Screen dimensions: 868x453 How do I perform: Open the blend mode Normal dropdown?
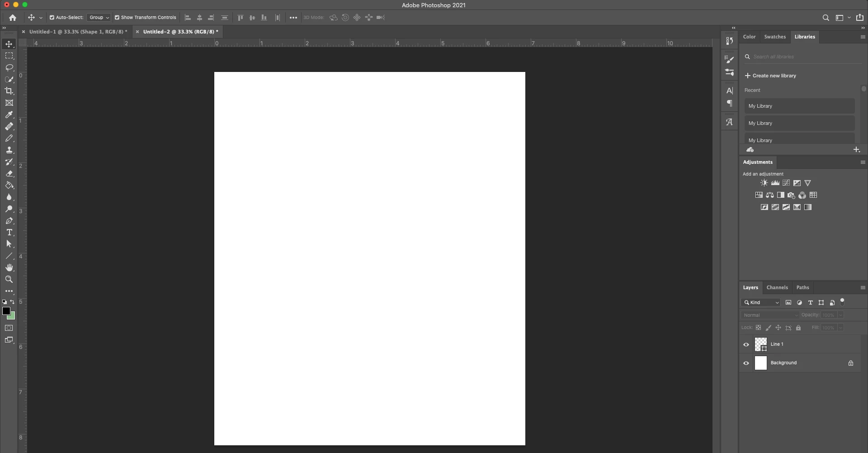click(x=770, y=315)
